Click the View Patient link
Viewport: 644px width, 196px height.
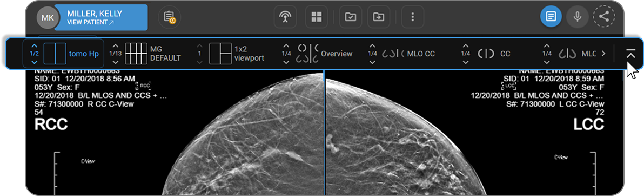click(x=91, y=22)
